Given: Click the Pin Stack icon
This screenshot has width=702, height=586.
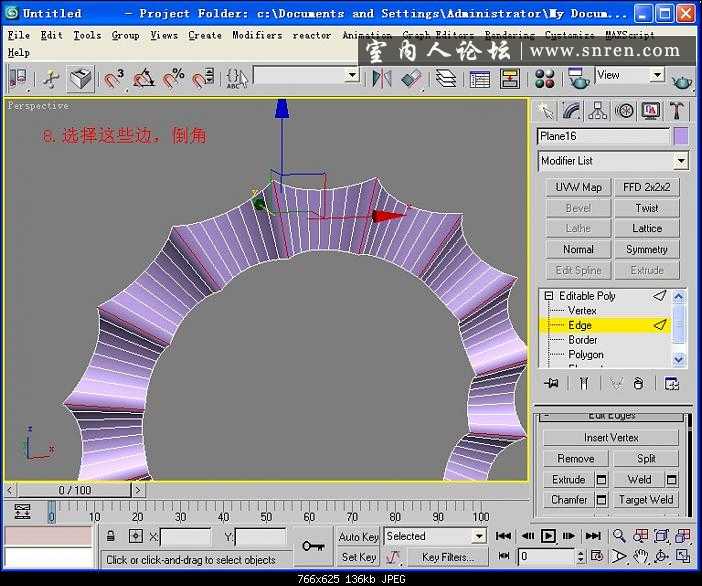Looking at the screenshot, I should point(549,383).
